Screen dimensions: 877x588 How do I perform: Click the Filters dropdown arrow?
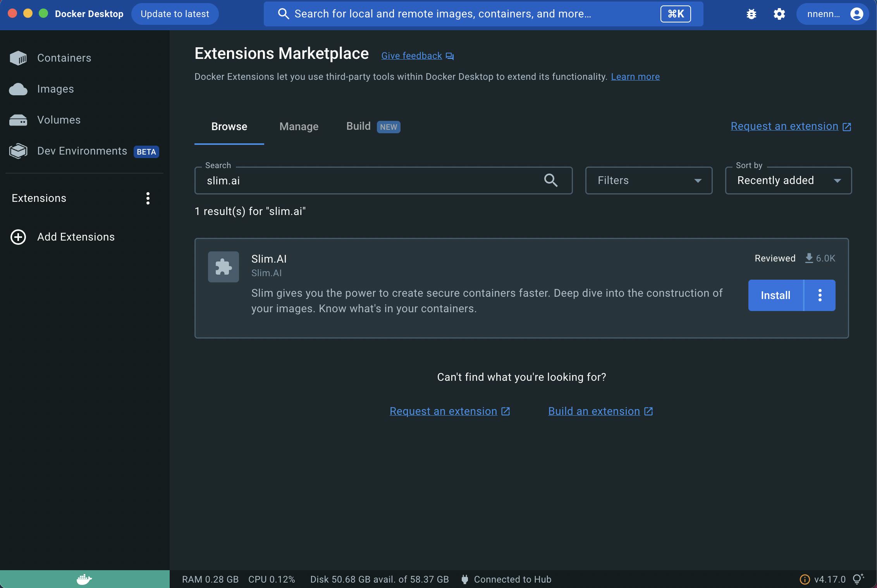click(698, 181)
